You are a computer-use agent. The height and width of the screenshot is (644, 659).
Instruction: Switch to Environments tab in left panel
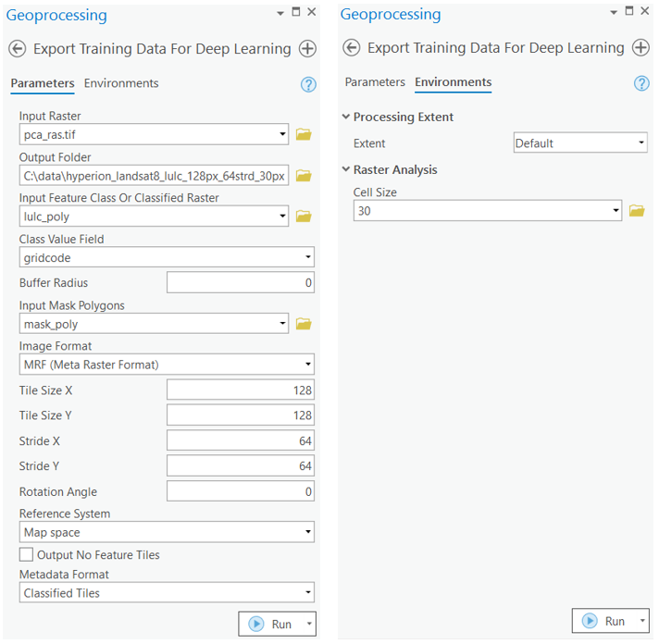[121, 83]
